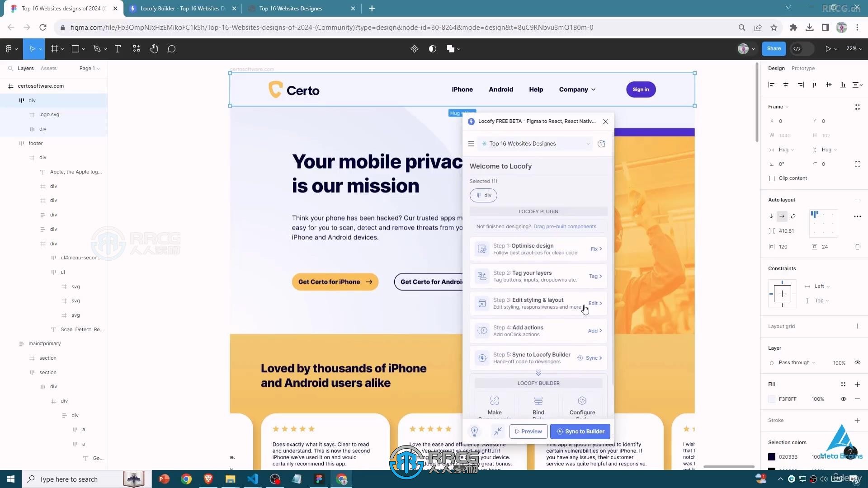868x488 pixels.
Task: Select the Pen tool
Action: 97,49
